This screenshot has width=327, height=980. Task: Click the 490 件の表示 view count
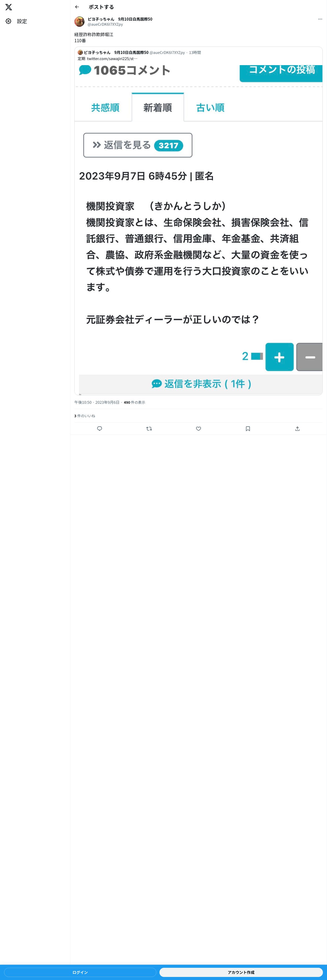coord(134,402)
